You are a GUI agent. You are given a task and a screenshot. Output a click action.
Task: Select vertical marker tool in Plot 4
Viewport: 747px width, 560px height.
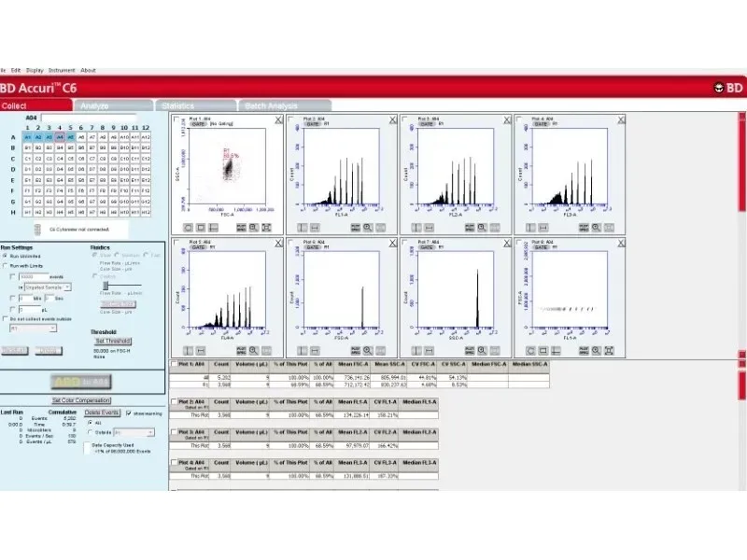[x=532, y=228]
